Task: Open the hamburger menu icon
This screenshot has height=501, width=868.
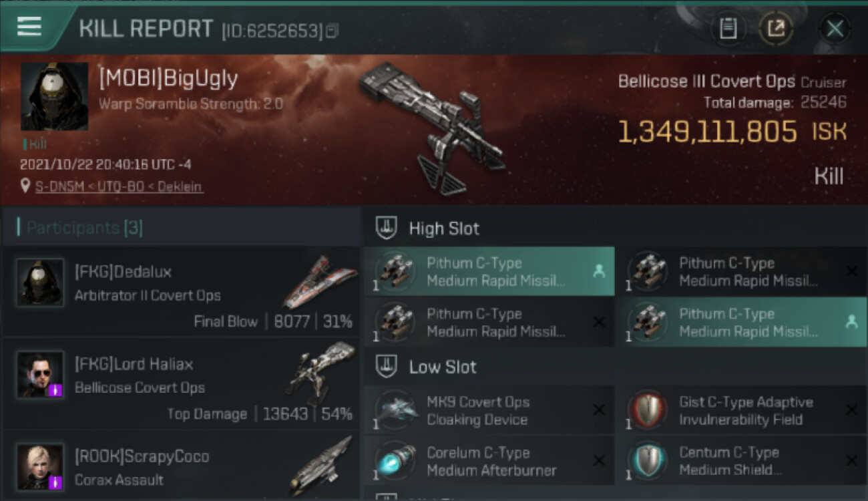Action: coord(29,26)
